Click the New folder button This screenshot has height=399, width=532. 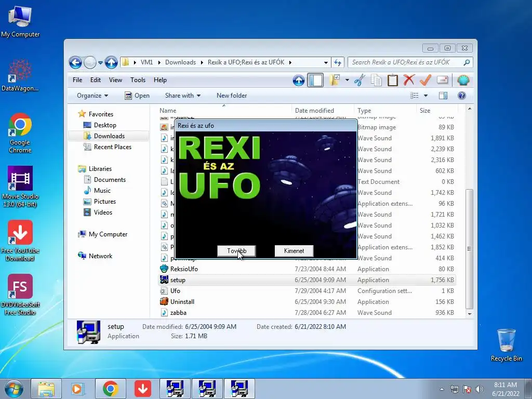[232, 96]
